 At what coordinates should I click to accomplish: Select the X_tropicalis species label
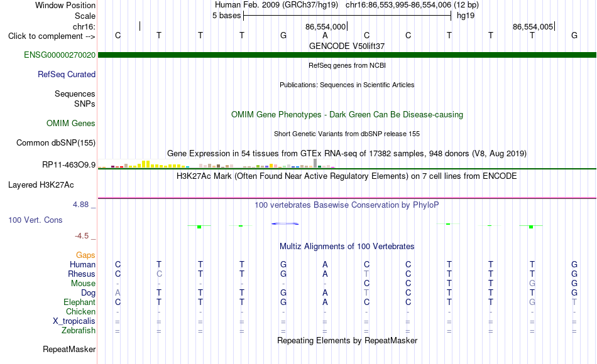pos(74,321)
